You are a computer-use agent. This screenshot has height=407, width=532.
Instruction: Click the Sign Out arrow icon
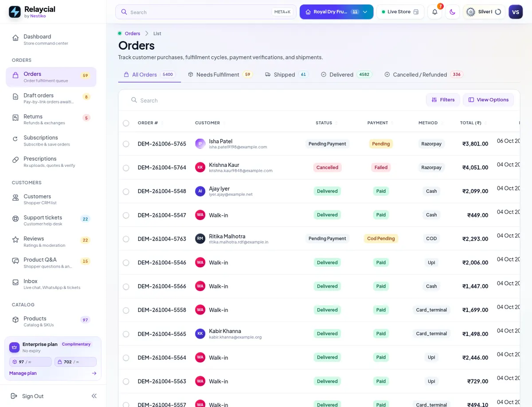coord(14,396)
